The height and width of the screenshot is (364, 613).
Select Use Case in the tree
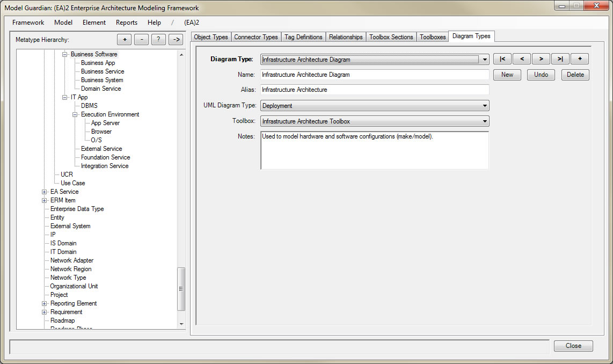72,184
